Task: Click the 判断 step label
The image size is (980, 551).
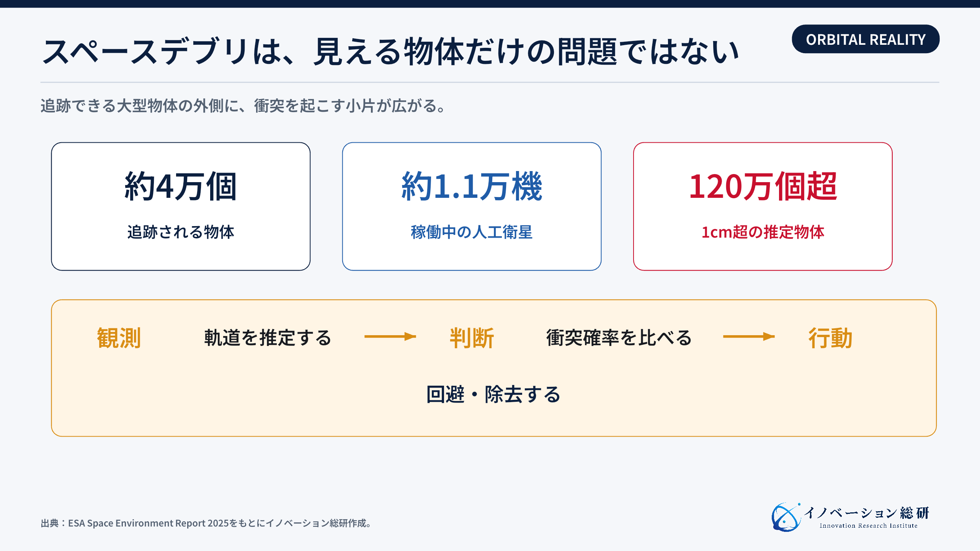Action: 472,338
